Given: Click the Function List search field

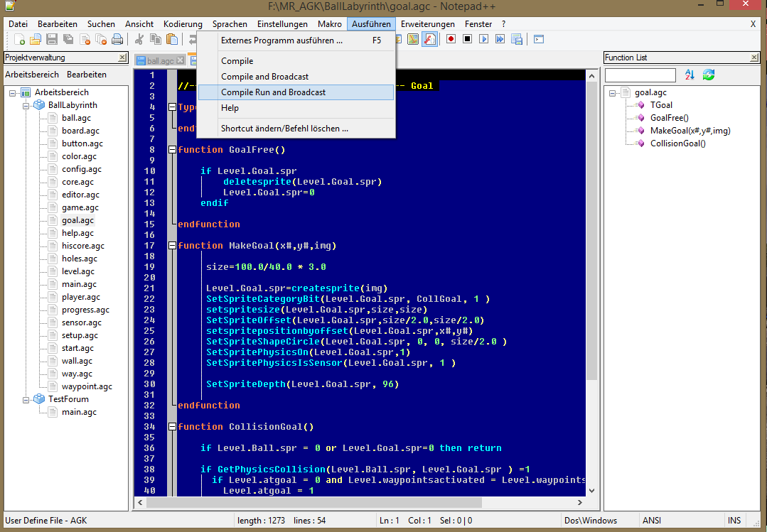Looking at the screenshot, I should [x=640, y=75].
